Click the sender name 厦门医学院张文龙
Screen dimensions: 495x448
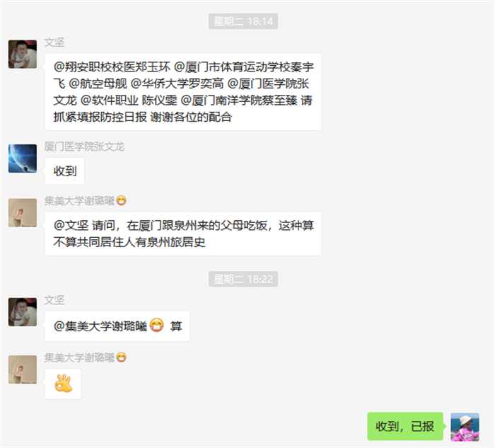(84, 147)
